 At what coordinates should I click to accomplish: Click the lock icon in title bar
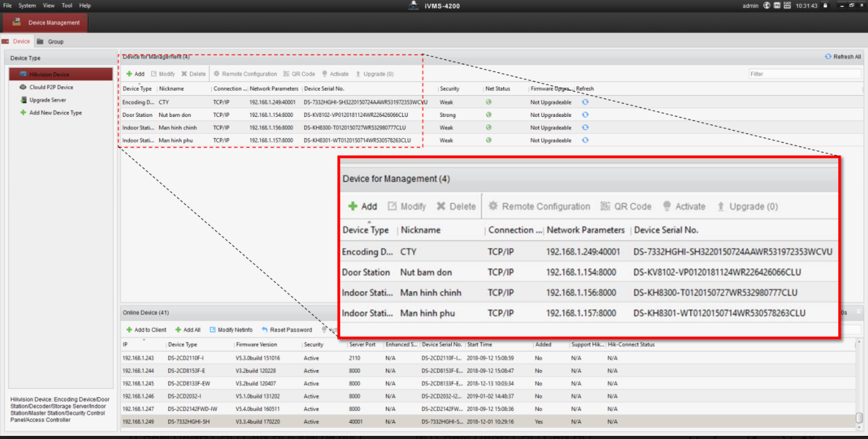click(825, 6)
